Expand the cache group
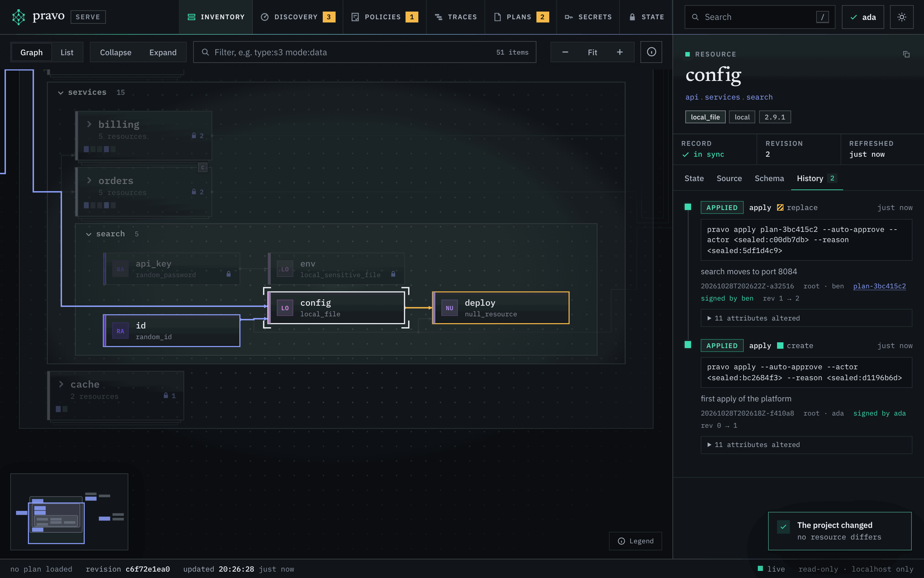This screenshot has height=578, width=924. pyautogui.click(x=61, y=384)
